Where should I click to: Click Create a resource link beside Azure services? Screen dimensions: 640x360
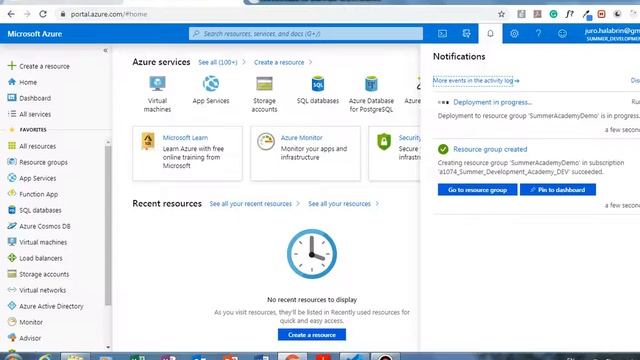coord(279,62)
